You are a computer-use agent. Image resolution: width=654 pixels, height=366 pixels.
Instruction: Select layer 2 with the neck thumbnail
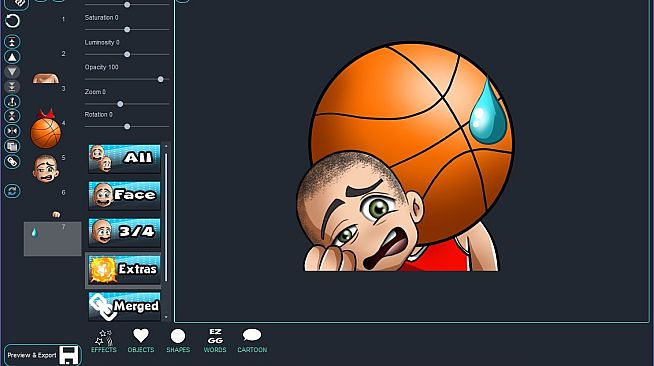[52, 66]
